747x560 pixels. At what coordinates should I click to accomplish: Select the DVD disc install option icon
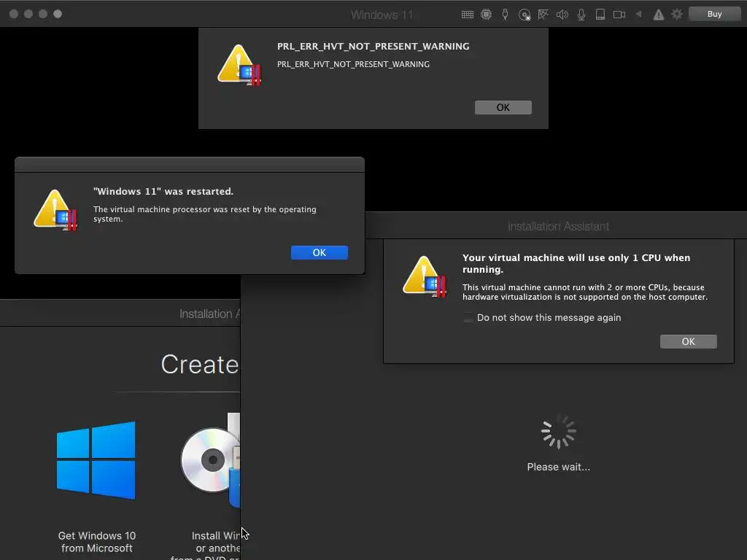(210, 459)
